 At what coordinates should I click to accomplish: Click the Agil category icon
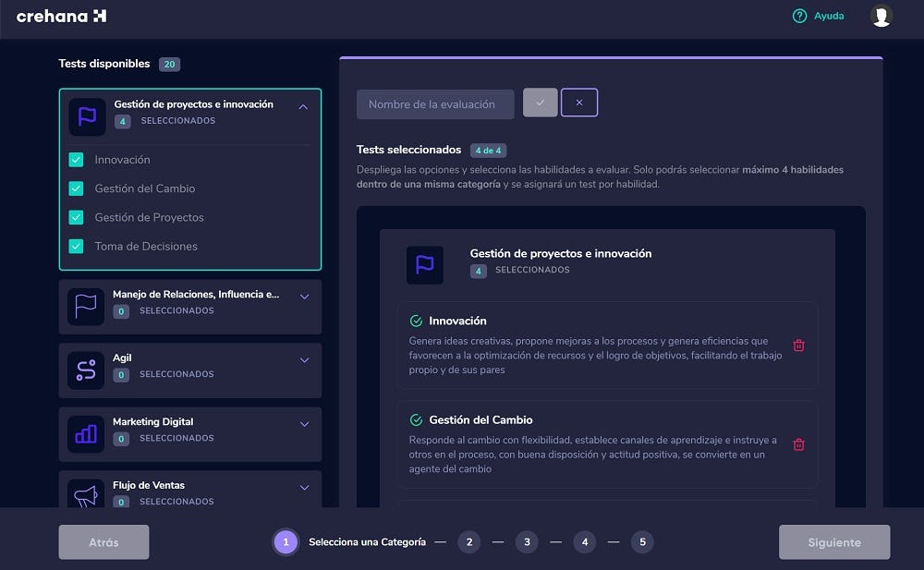pos(86,370)
